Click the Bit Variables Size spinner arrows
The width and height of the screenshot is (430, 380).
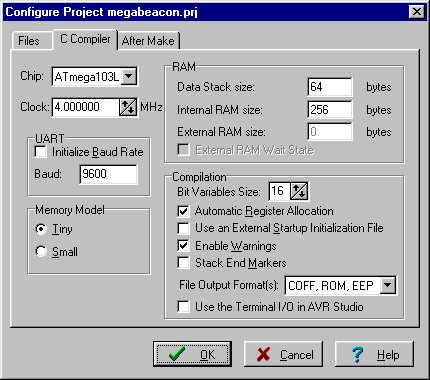pos(299,191)
